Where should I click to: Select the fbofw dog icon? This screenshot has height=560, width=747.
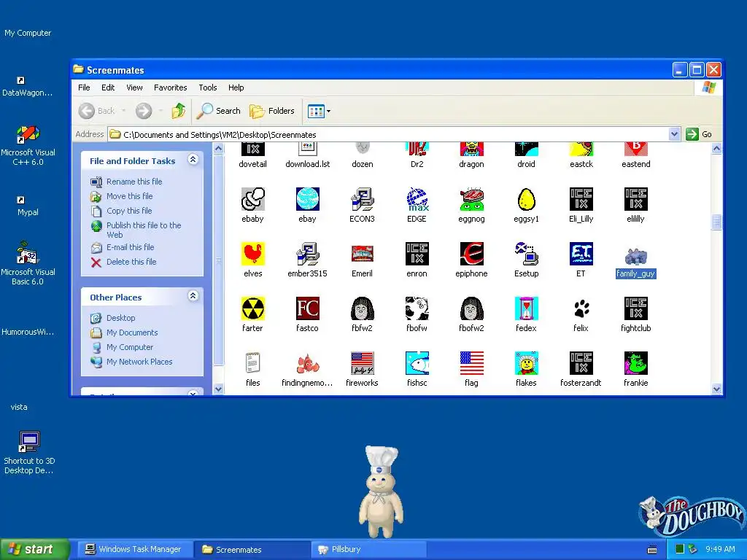pos(417,308)
